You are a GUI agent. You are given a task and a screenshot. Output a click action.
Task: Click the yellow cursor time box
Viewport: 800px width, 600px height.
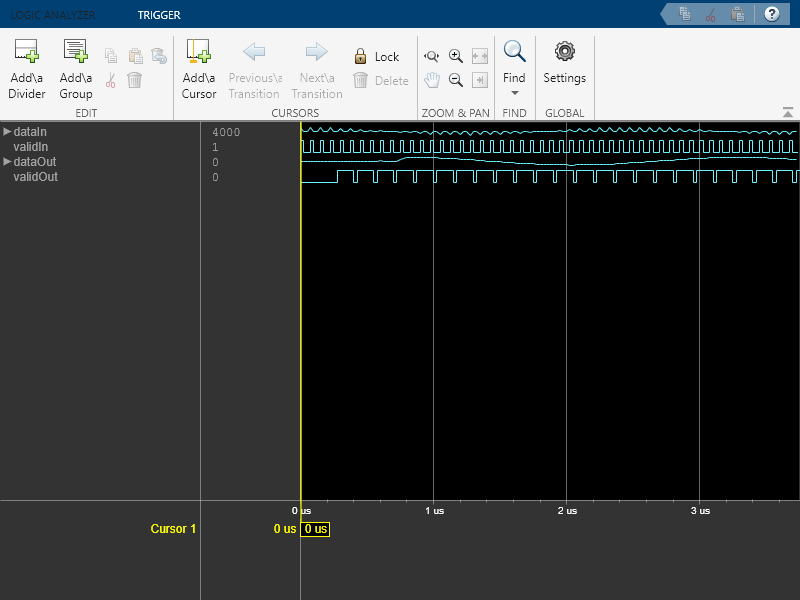click(x=315, y=528)
